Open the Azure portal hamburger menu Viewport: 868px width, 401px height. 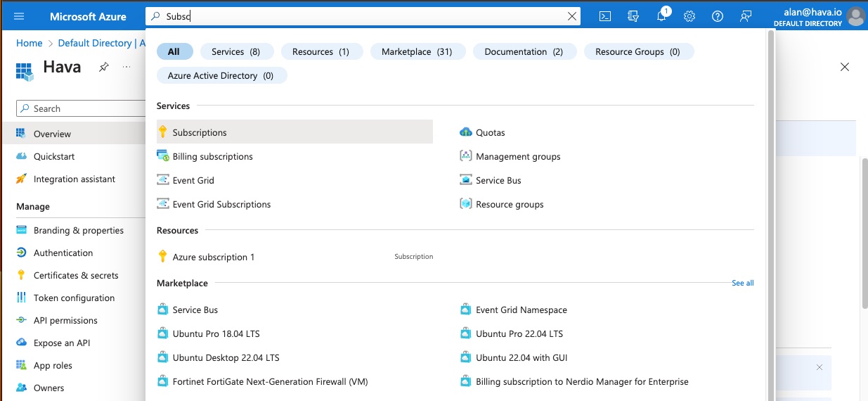19,16
